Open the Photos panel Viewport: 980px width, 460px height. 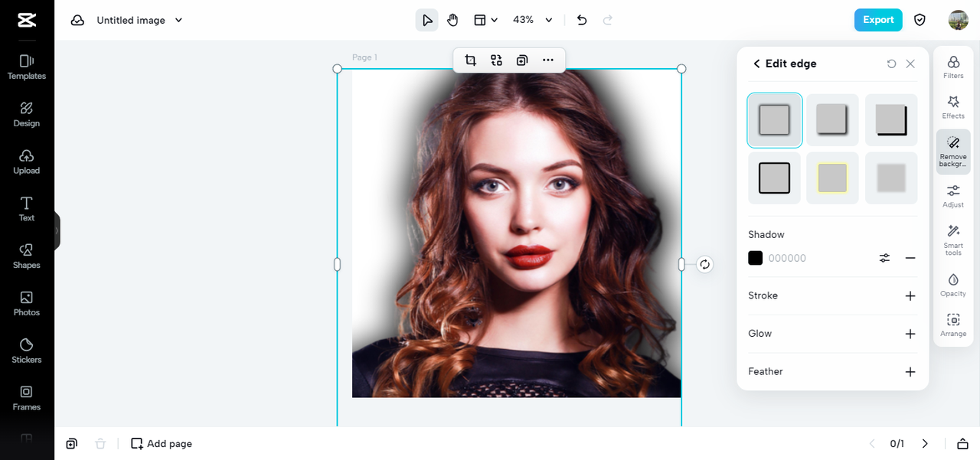[x=27, y=304]
